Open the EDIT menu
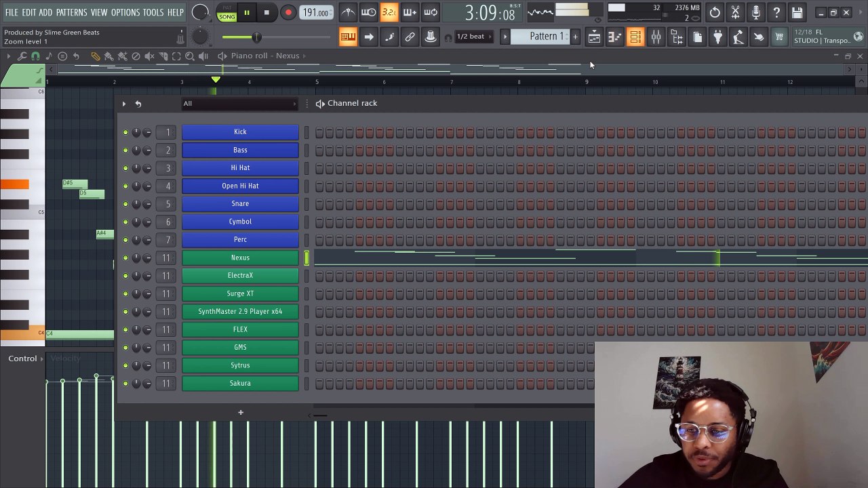This screenshot has height=488, width=868. 28,12
